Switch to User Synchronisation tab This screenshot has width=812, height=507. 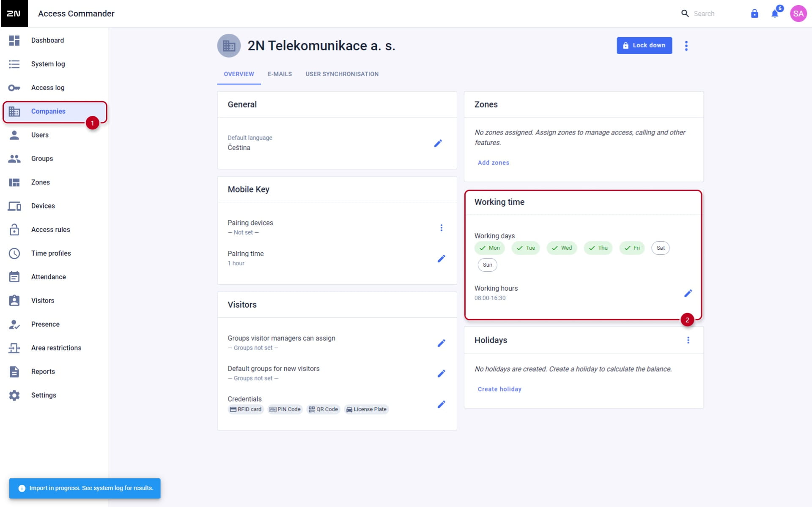(342, 74)
